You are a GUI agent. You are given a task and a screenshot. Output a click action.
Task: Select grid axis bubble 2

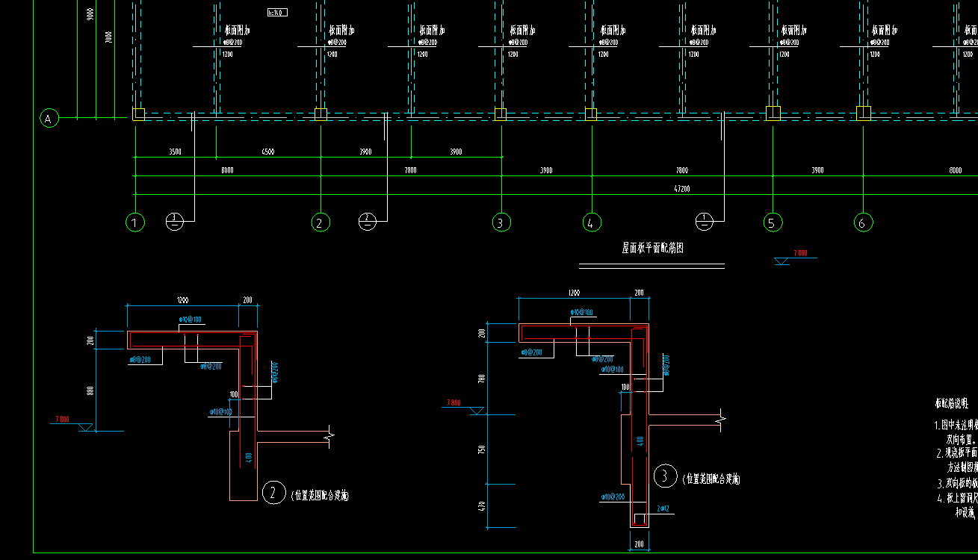[321, 223]
